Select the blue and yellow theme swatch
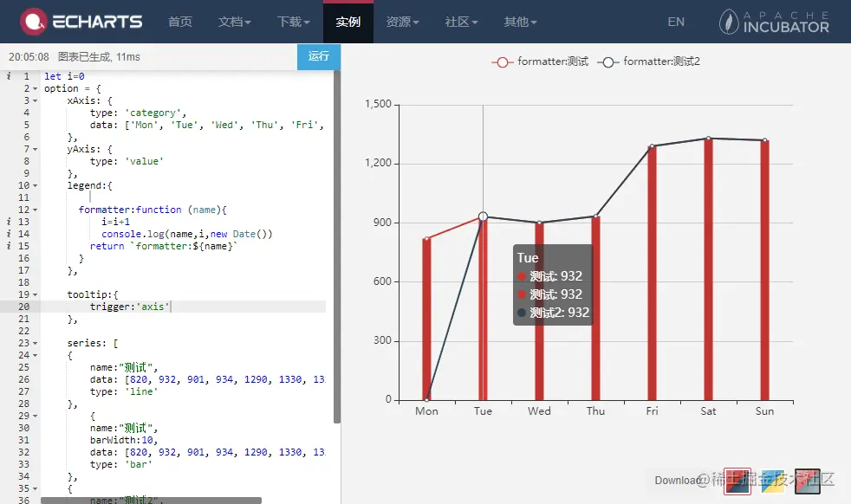Viewport: 851px width, 504px height. click(x=773, y=481)
